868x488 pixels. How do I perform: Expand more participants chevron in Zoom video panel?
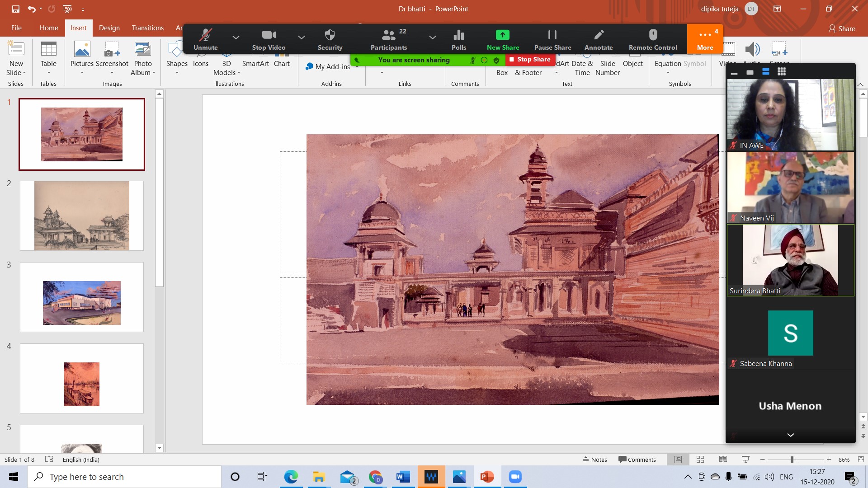(x=790, y=435)
